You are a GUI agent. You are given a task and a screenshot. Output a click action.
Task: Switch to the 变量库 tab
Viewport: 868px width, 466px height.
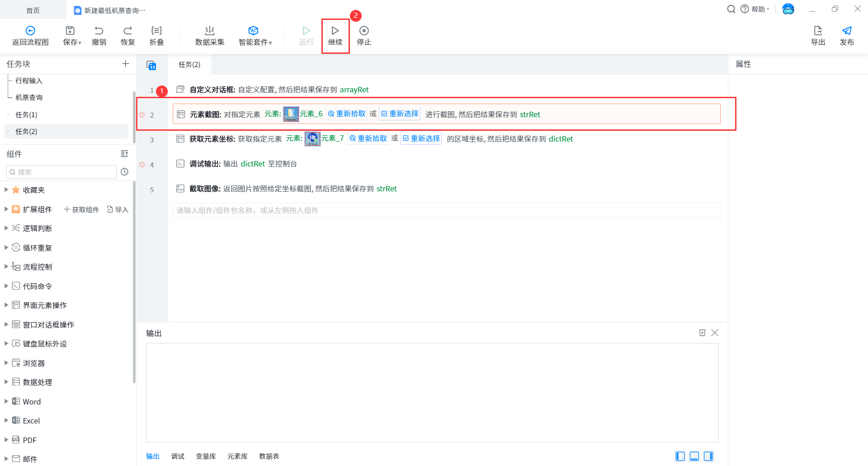coord(206,456)
